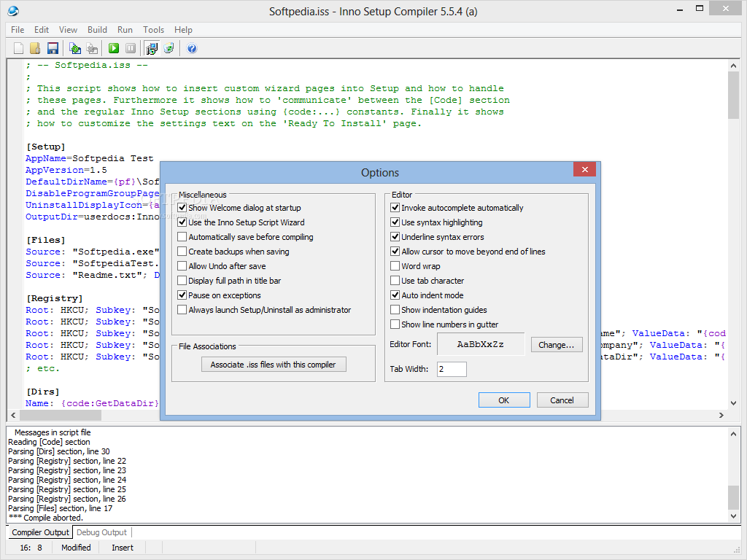The height and width of the screenshot is (560, 747).
Task: Click the editor horizontal scrollbar right arrow
Action: point(721,415)
